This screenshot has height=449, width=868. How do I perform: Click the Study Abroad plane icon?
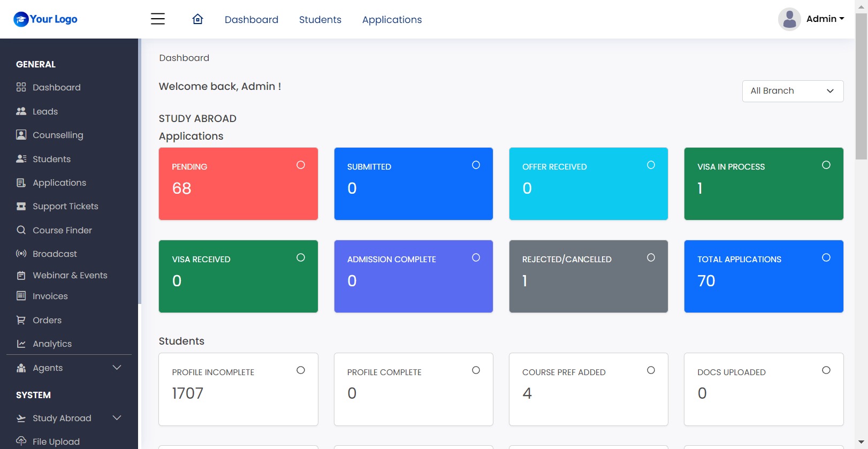tap(21, 418)
